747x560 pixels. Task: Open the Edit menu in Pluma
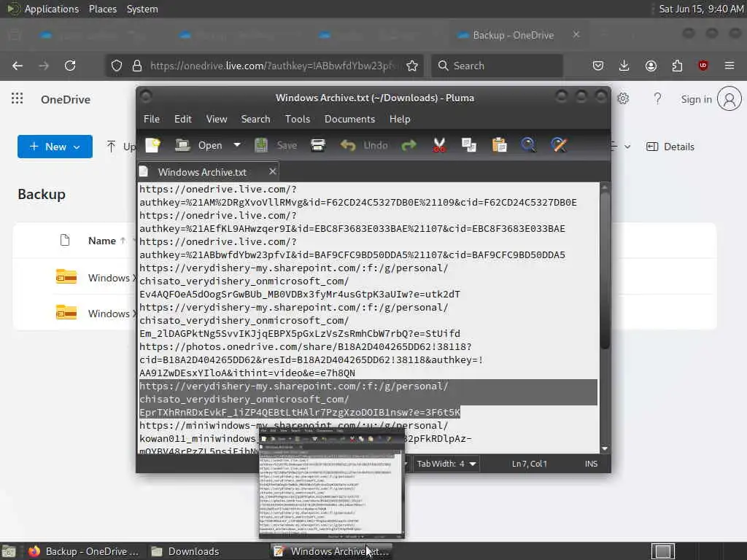coord(183,119)
